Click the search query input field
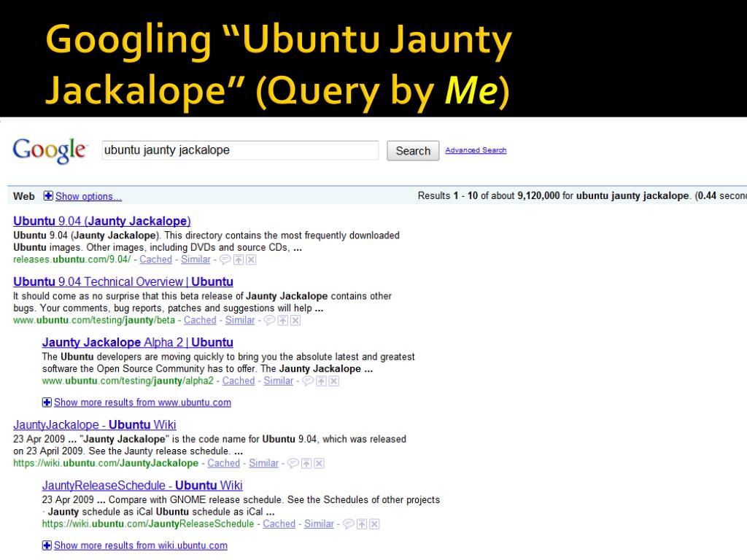Screen dimensions: 747x560 pyautogui.click(x=240, y=150)
